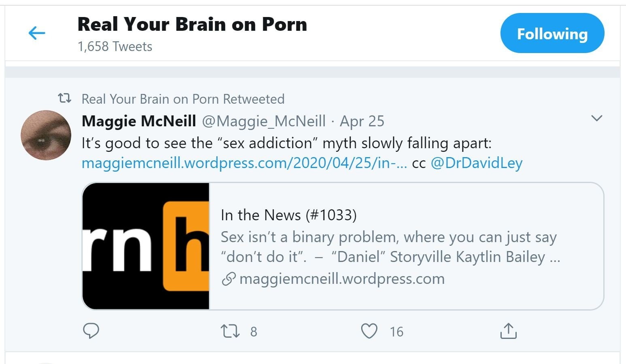This screenshot has height=364, width=626.
Task: Click the share tweet icon
Action: [x=508, y=331]
